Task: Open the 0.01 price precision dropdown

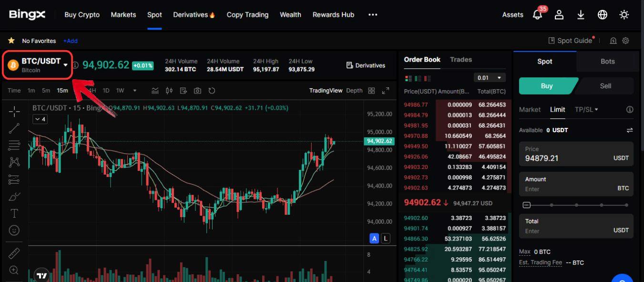Action: coord(490,78)
